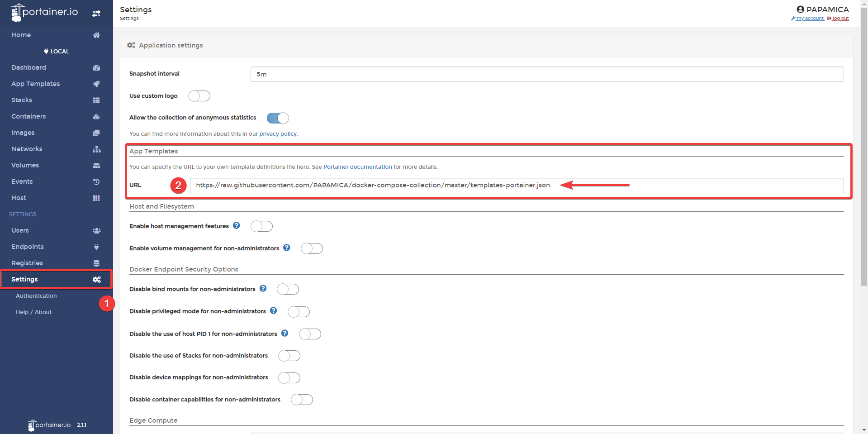Click the Registries database icon
Image resolution: width=868 pixels, height=434 pixels.
tap(96, 263)
